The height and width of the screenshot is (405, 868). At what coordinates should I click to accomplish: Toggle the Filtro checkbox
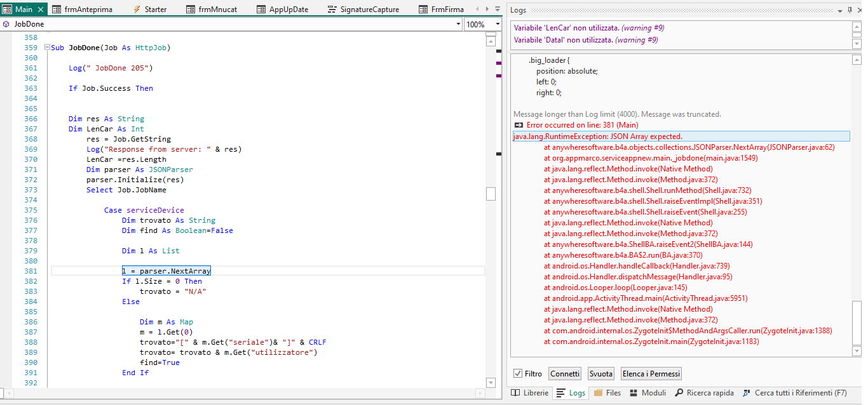(519, 374)
